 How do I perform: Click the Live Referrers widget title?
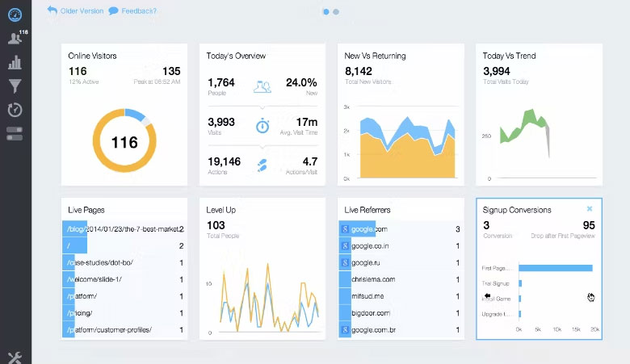click(x=367, y=210)
